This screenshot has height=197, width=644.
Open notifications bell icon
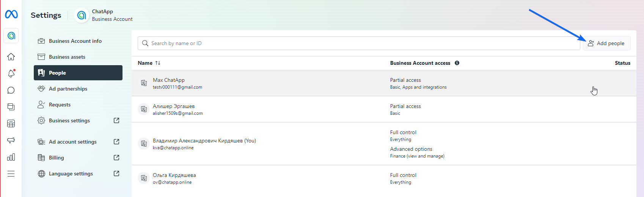11,73
